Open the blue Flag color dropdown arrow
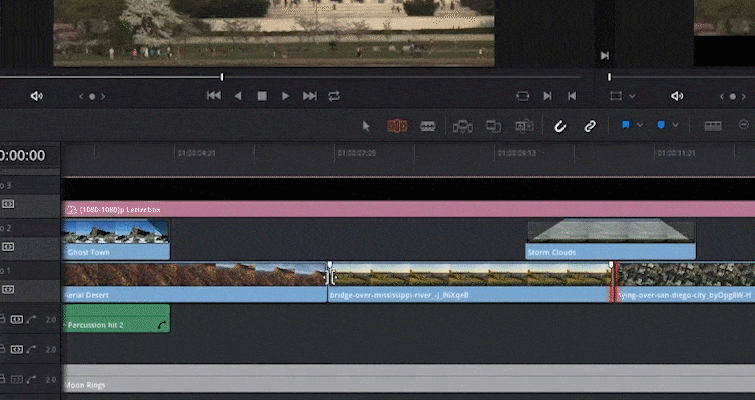Screen dimensions: 755x400 pyautogui.click(x=640, y=125)
